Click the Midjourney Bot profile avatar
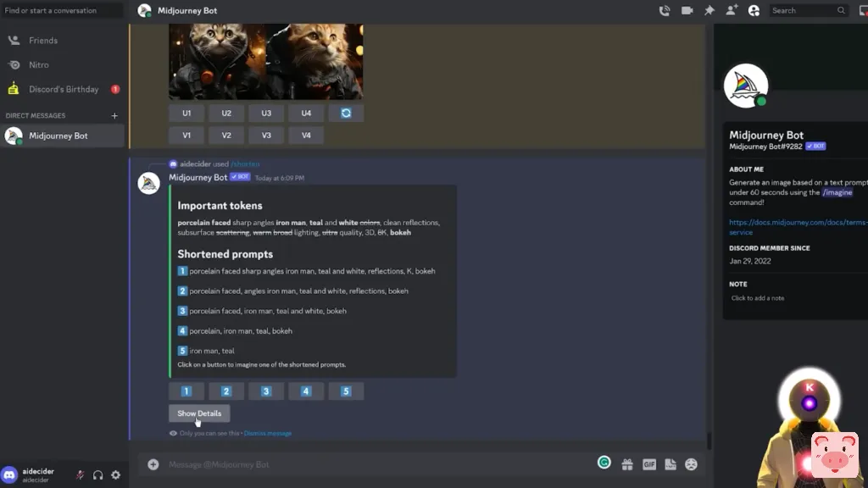The width and height of the screenshot is (868, 488). click(746, 86)
